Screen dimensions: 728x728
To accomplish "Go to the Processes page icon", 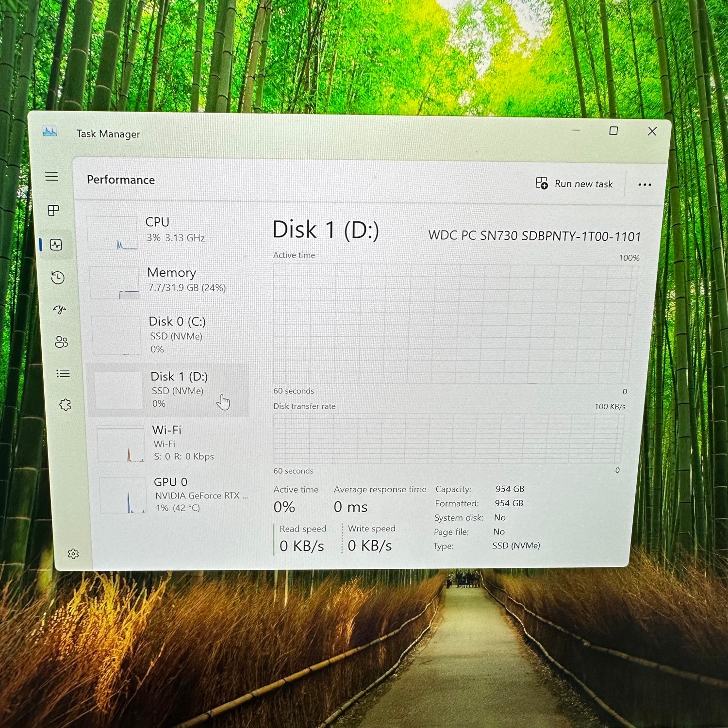I will [x=53, y=210].
